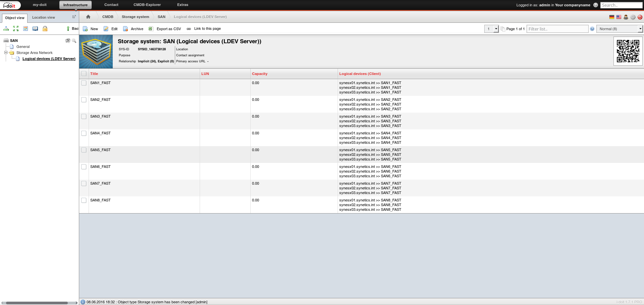644x305 pixels.
Task: Switch to the Location view tab
Action: 44,17
